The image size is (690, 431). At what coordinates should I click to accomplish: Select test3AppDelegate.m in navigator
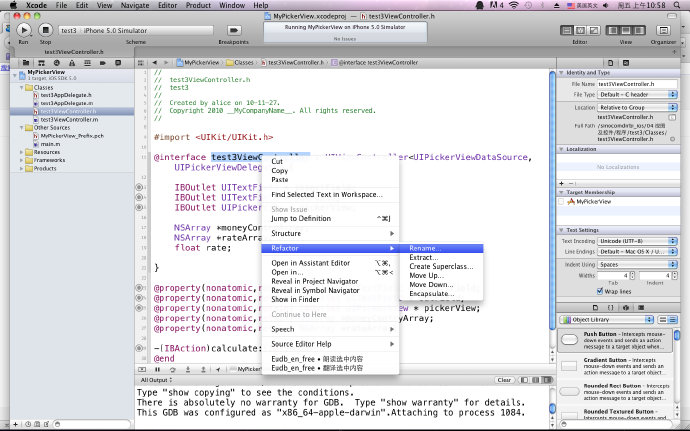point(66,103)
